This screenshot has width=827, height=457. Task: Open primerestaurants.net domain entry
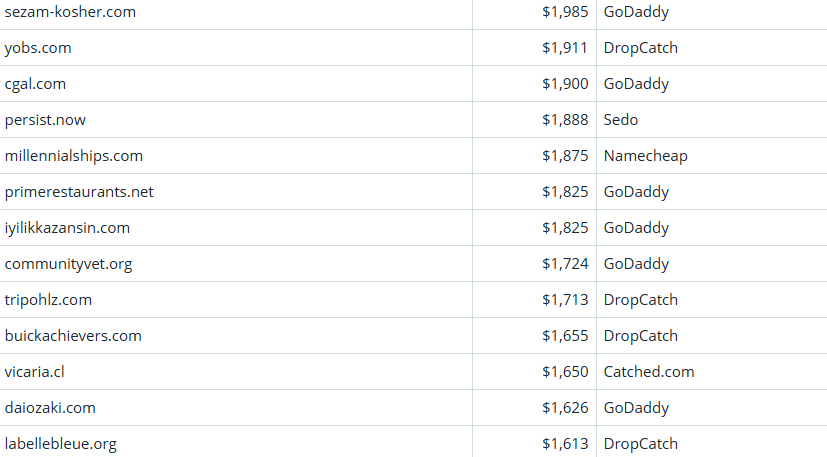pos(79,192)
